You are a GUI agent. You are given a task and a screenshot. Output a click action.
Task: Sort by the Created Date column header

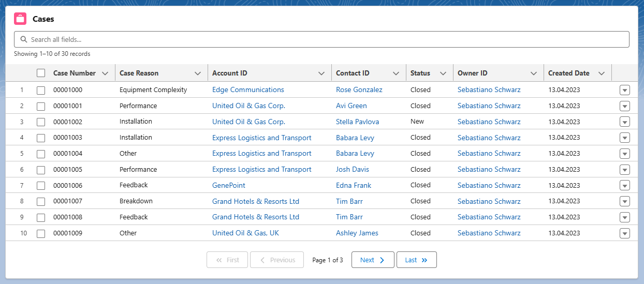(569, 73)
